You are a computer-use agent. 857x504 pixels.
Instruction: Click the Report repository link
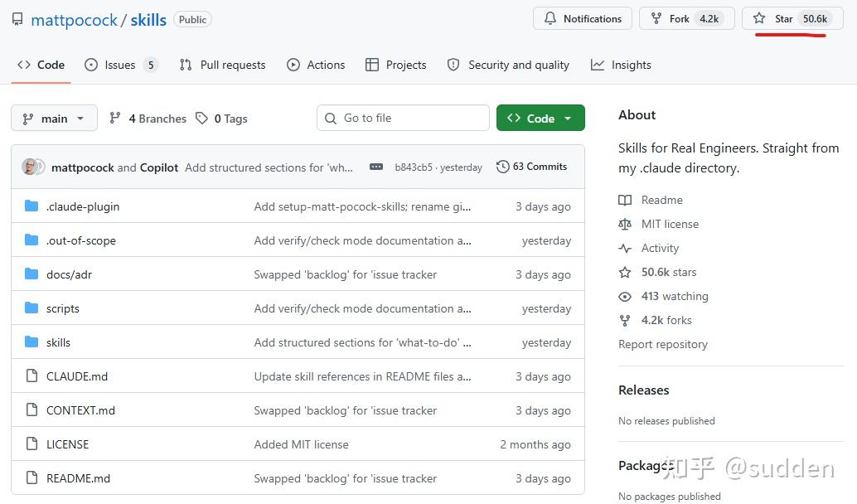click(x=662, y=344)
